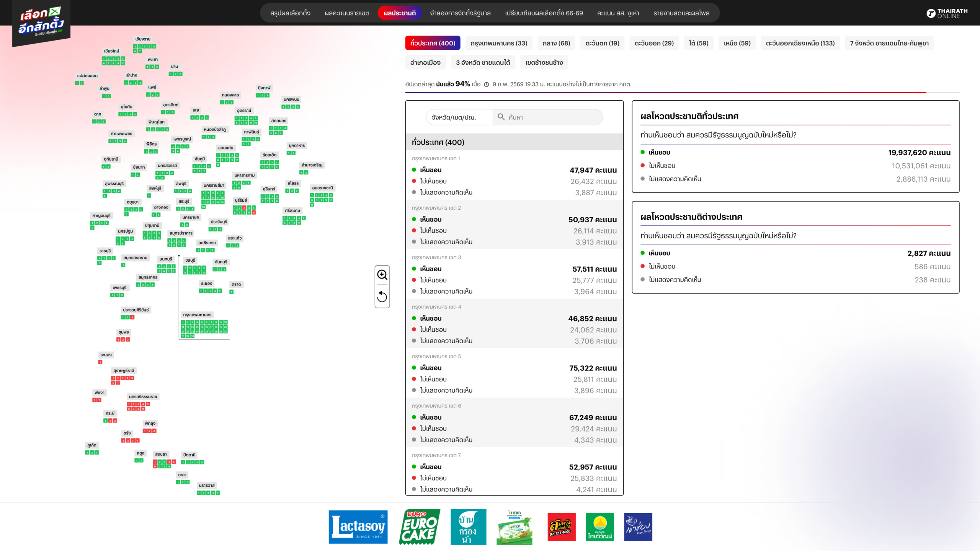Open จำลองการจัดตั้งรัฐบาล tab
Viewport: 980px width, 551px height.
pyautogui.click(x=460, y=13)
